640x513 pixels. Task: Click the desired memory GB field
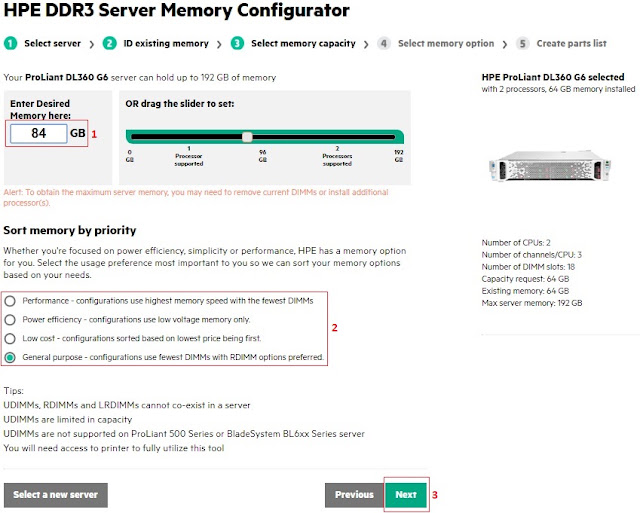[38, 133]
